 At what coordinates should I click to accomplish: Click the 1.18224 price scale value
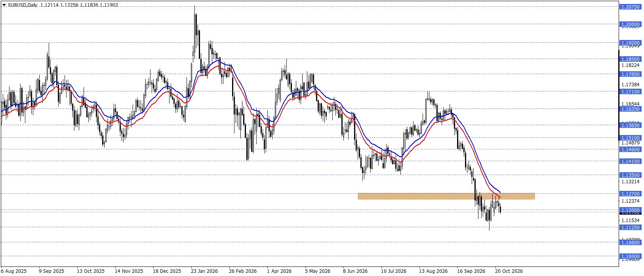click(630, 65)
